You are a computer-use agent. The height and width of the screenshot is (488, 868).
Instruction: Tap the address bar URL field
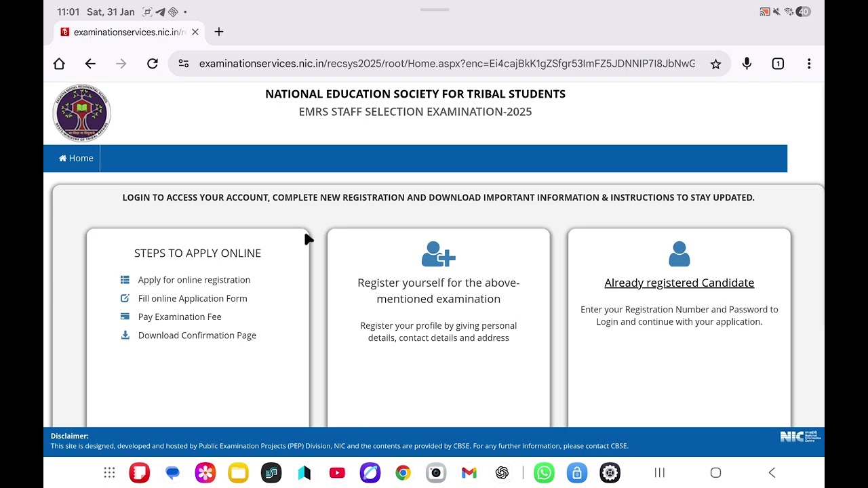447,64
